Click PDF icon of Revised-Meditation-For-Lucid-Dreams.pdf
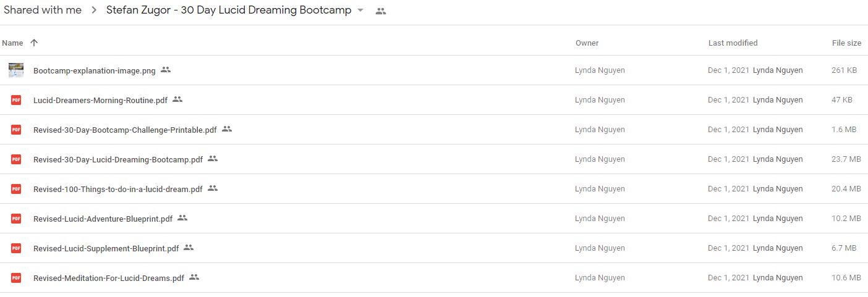Image resolution: width=868 pixels, height=297 pixels. point(16,278)
